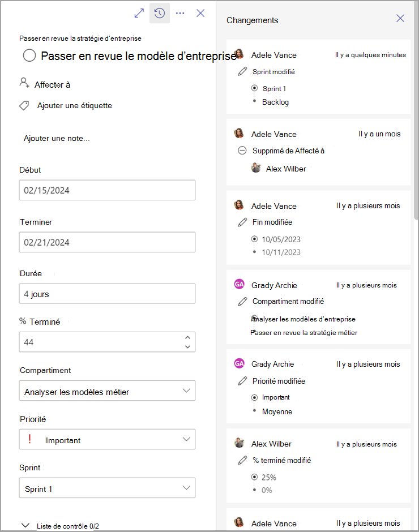
Task: Decrease % Terminé with the down arrow
Action: click(188, 346)
